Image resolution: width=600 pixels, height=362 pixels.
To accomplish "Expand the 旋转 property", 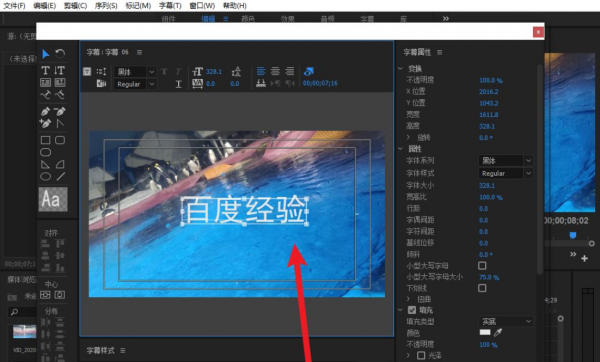I will [x=408, y=137].
